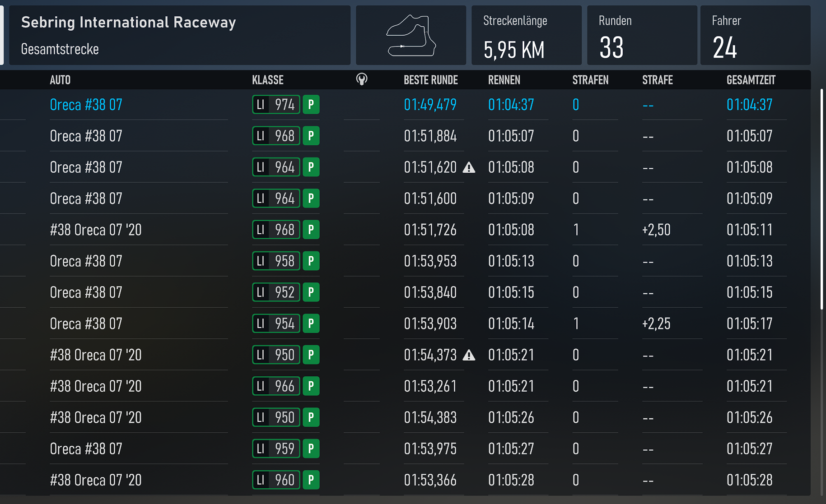Click the results list vertical scrollbar

(821, 199)
